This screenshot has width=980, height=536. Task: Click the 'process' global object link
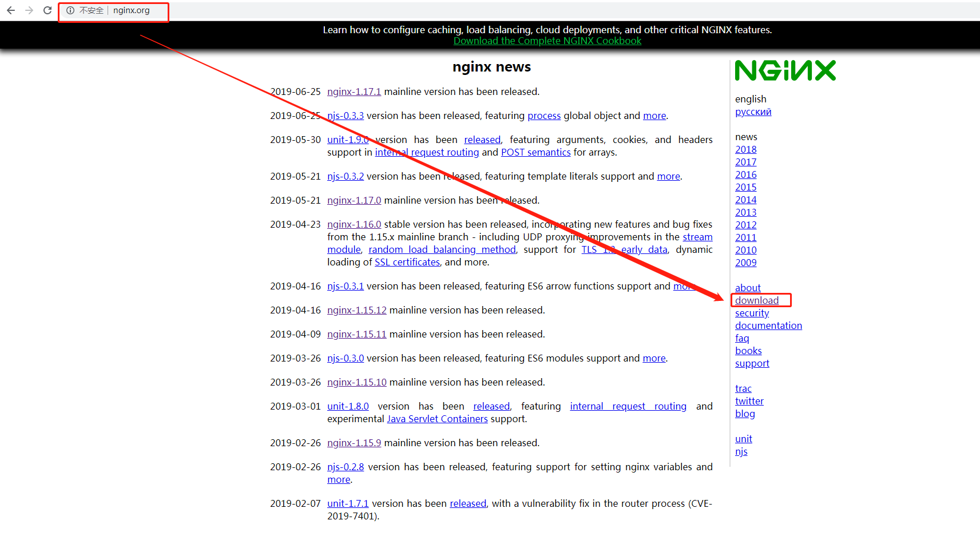544,116
